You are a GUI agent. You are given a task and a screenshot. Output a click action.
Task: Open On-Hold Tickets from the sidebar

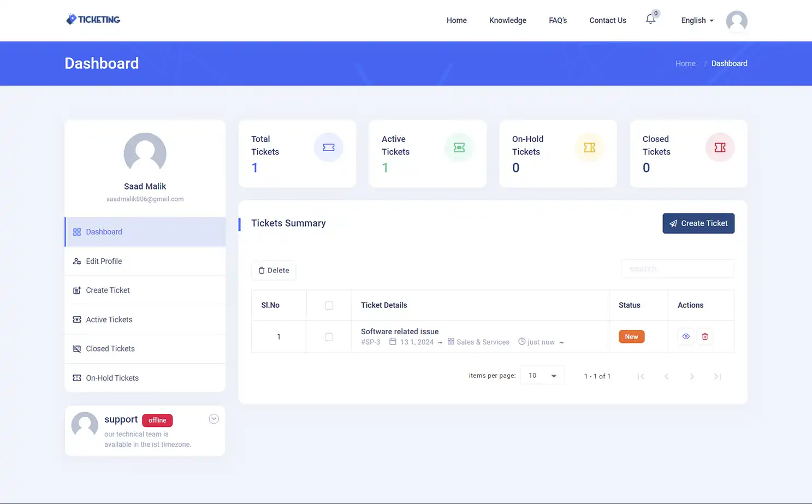click(112, 377)
